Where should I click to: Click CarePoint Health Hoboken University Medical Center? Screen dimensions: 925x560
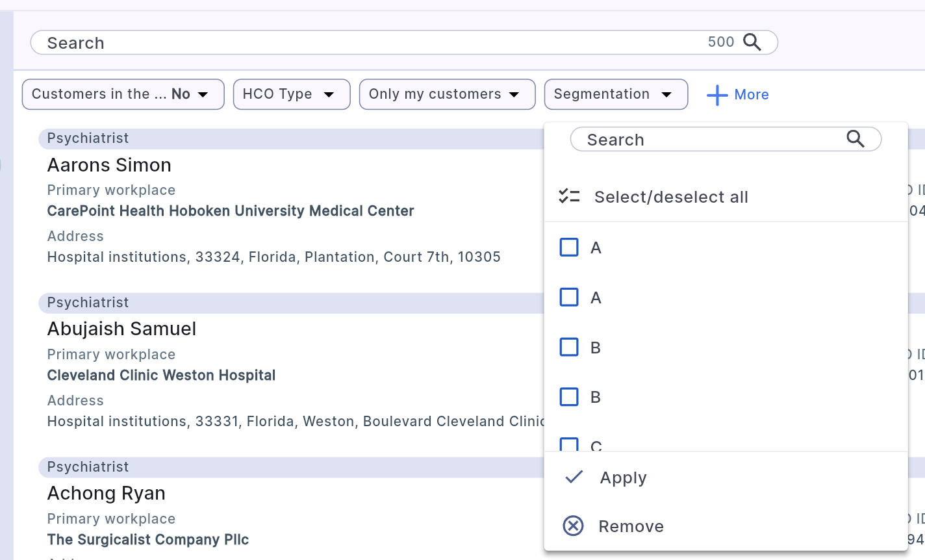231,211
